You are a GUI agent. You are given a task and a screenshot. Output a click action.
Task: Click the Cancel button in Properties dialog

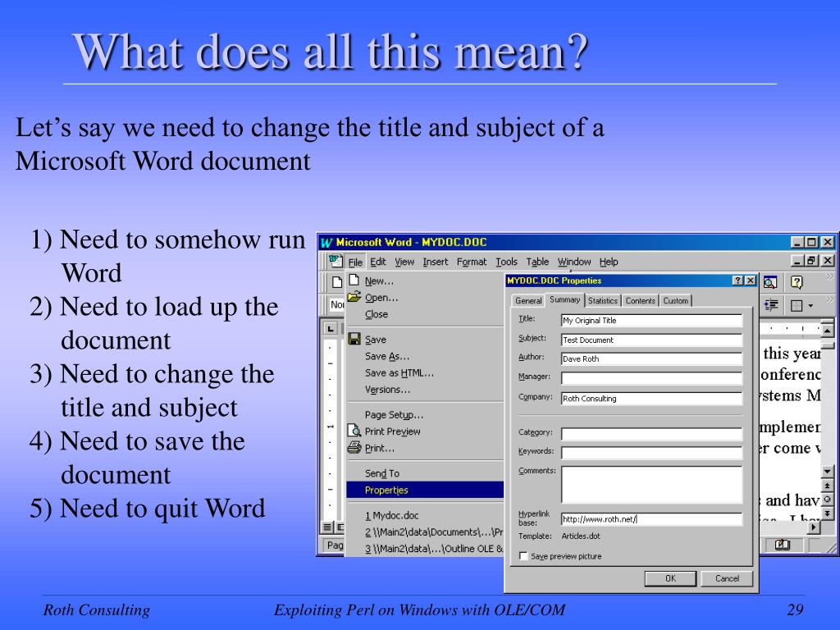[727, 578]
